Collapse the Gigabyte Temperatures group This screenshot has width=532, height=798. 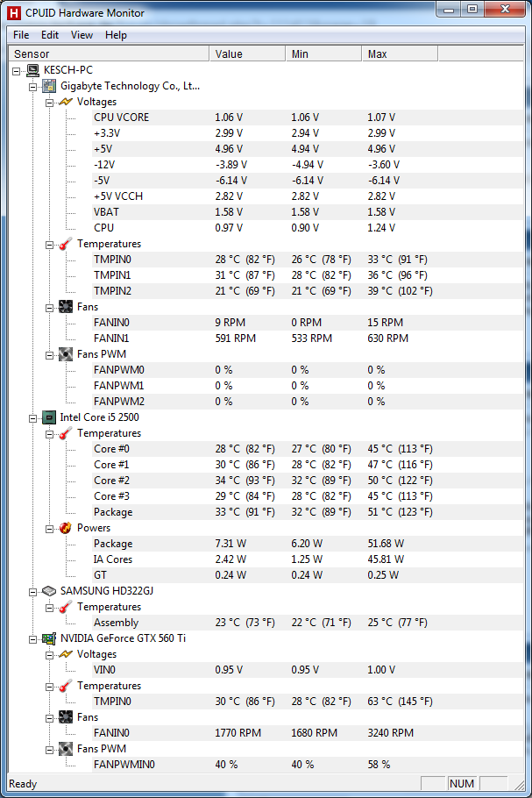point(49,245)
